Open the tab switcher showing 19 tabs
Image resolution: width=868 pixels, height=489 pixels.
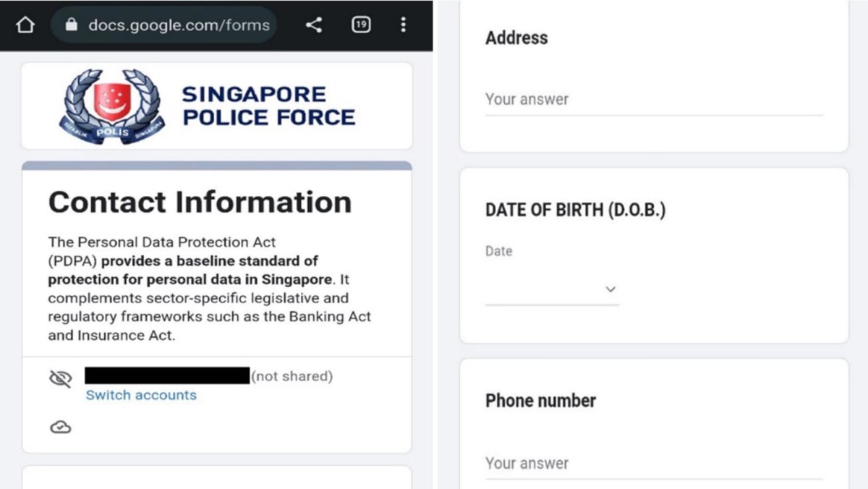(360, 24)
